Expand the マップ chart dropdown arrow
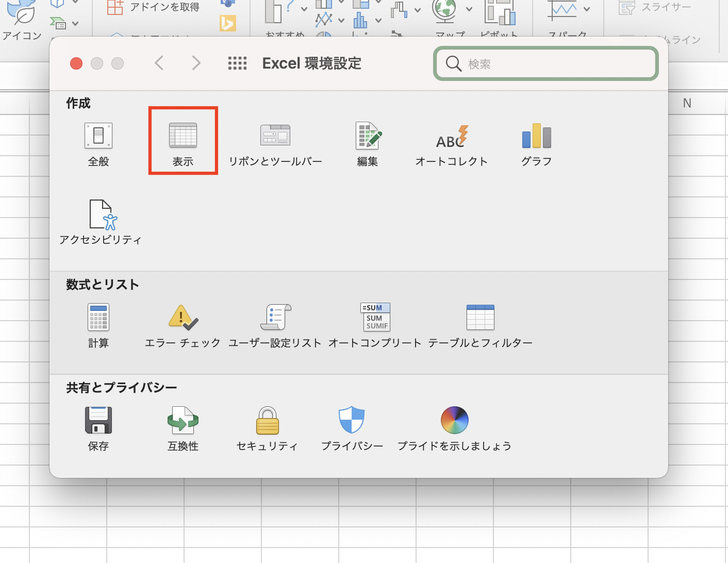728x563 pixels. point(468,9)
